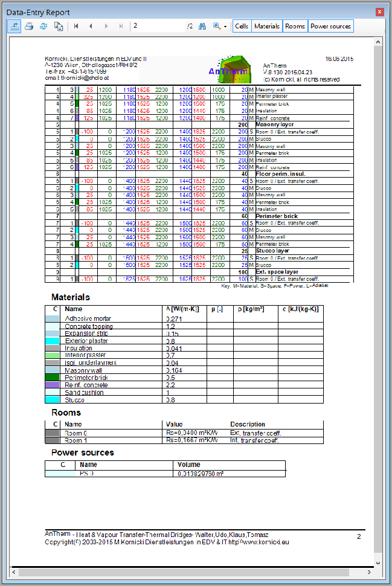Screen dimensions: 392x586
Task: Click the horizontal scrollbar at the bottom
Action: tap(181, 572)
